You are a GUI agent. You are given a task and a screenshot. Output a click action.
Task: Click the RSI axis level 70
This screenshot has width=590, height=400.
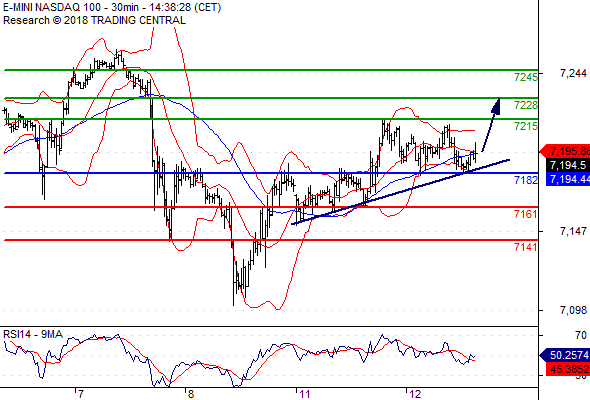[x=581, y=335]
